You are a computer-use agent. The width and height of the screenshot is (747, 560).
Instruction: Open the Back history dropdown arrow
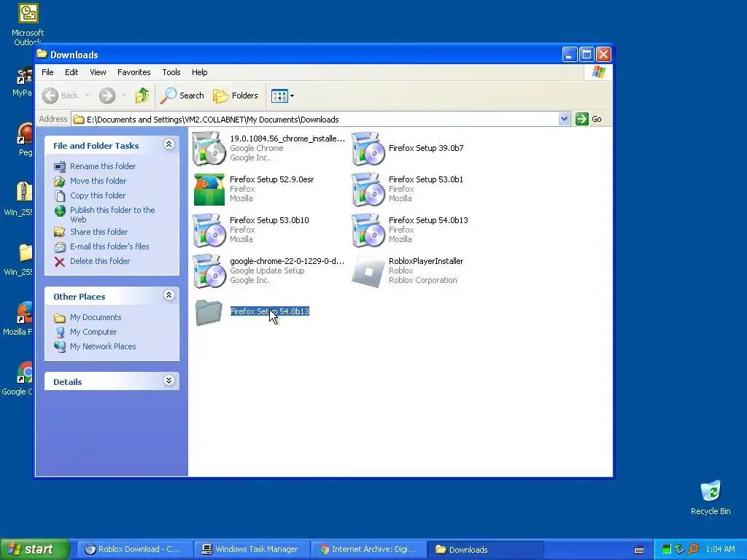click(88, 96)
